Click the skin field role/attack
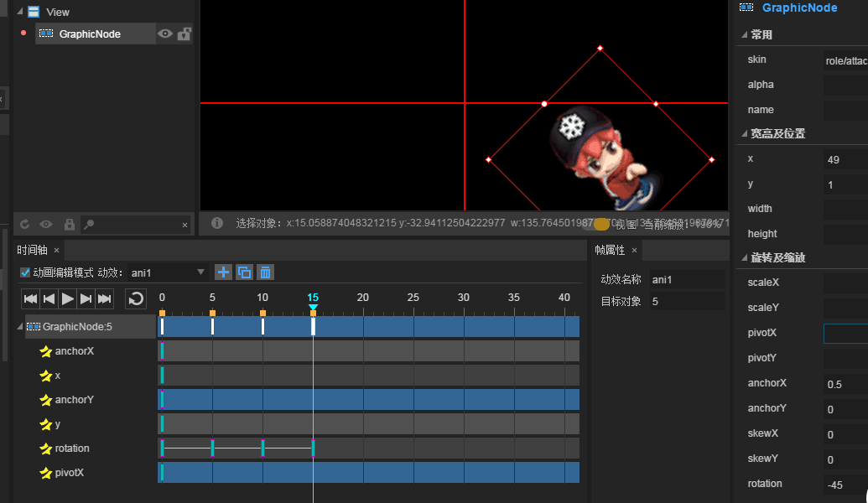 click(x=846, y=61)
